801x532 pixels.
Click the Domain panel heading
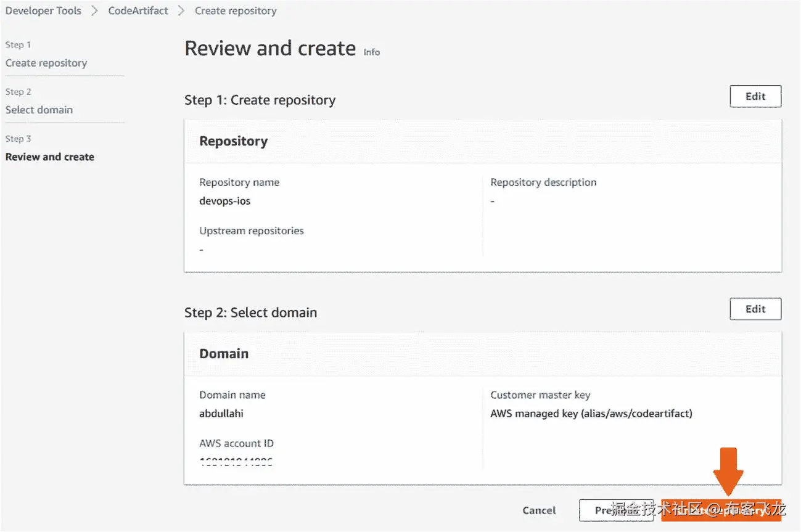(223, 354)
